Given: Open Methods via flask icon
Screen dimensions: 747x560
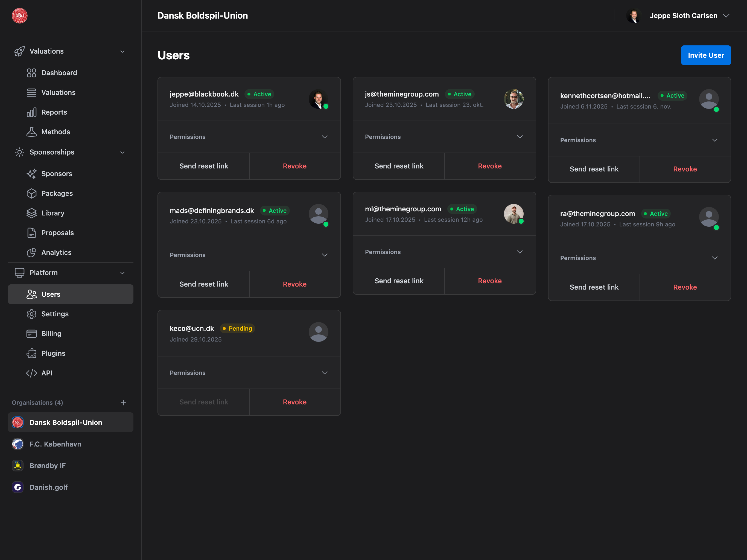Looking at the screenshot, I should [x=31, y=132].
